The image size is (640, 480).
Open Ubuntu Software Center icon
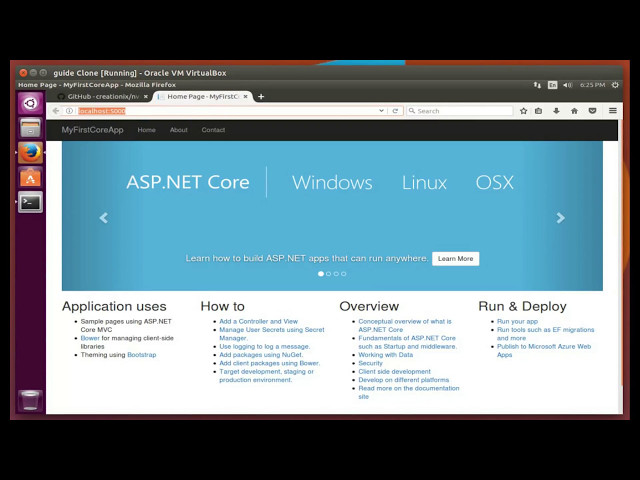click(x=30, y=178)
